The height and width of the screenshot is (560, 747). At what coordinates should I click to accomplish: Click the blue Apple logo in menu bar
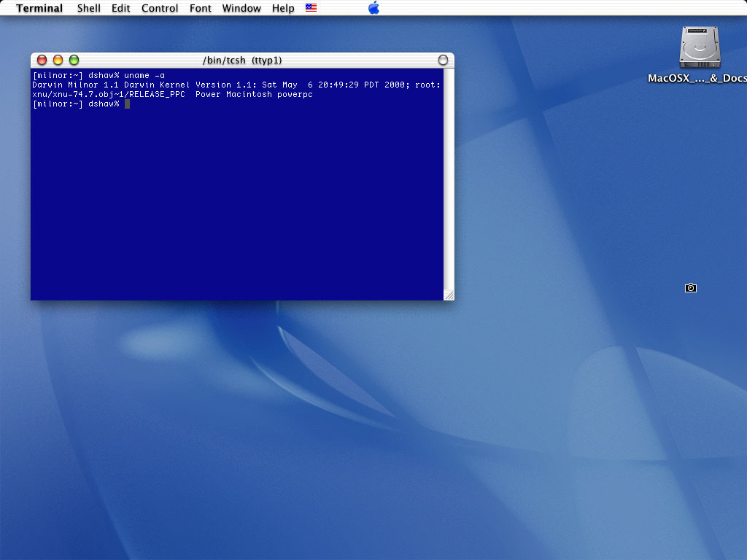pyautogui.click(x=374, y=7)
